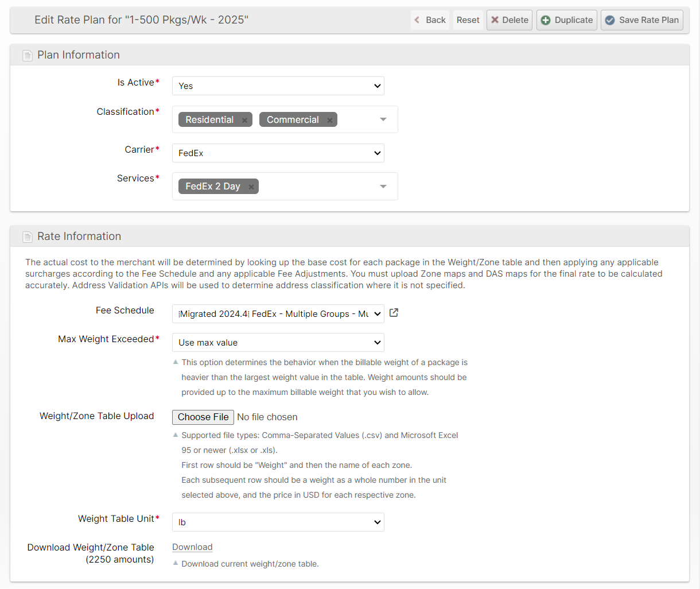Open Fee Schedule in new window icon

coord(394,313)
